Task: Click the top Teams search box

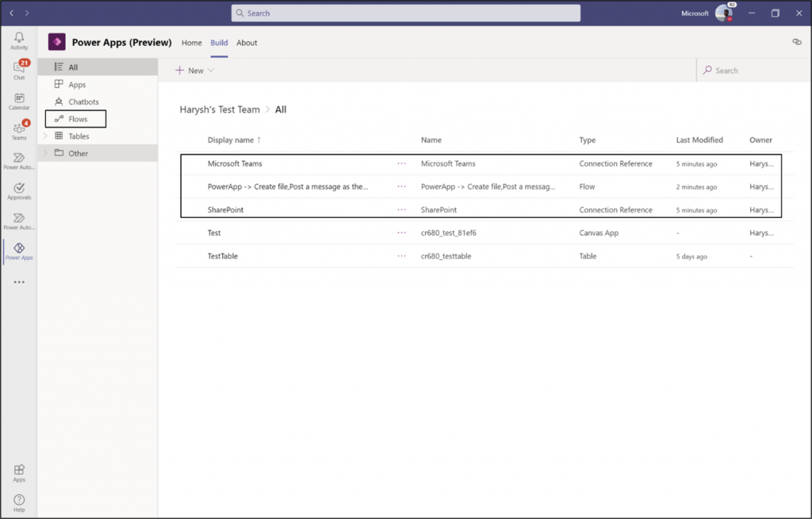Action: point(405,13)
